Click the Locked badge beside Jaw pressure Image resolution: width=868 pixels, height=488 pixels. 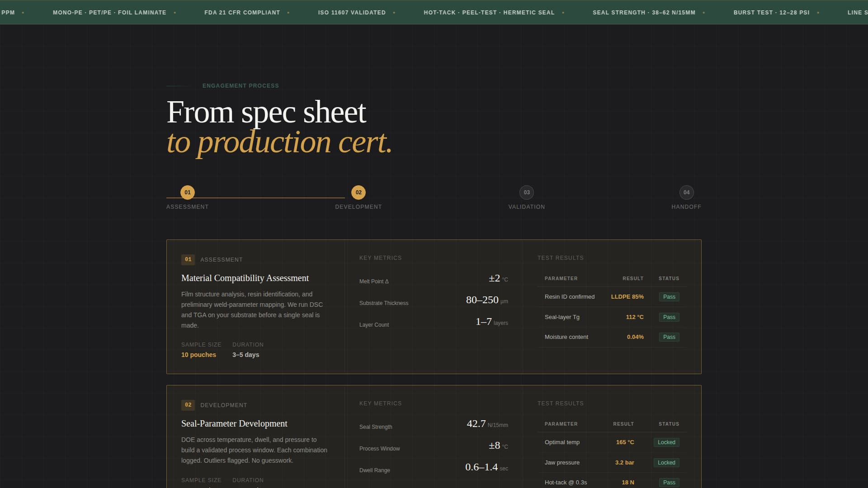click(x=666, y=462)
